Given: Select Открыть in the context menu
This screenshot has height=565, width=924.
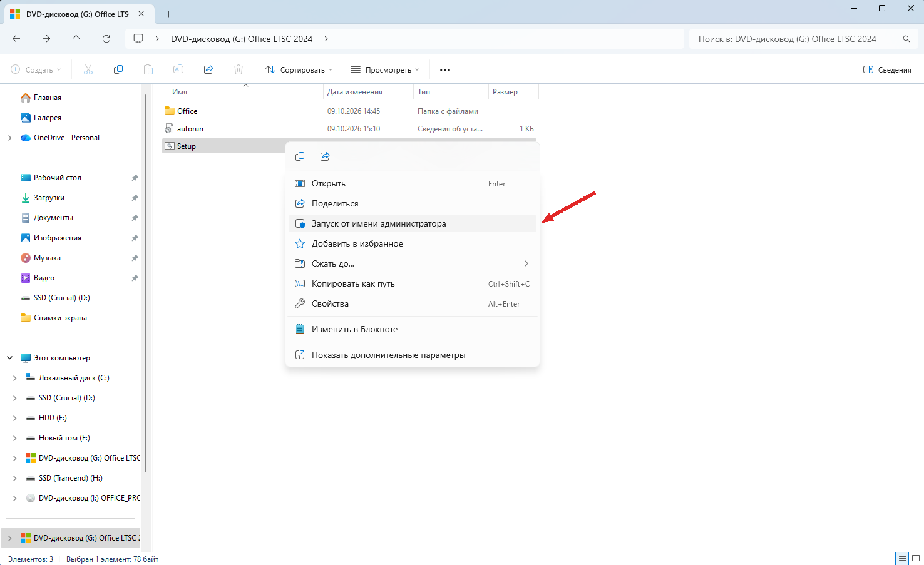Looking at the screenshot, I should pos(413,183).
